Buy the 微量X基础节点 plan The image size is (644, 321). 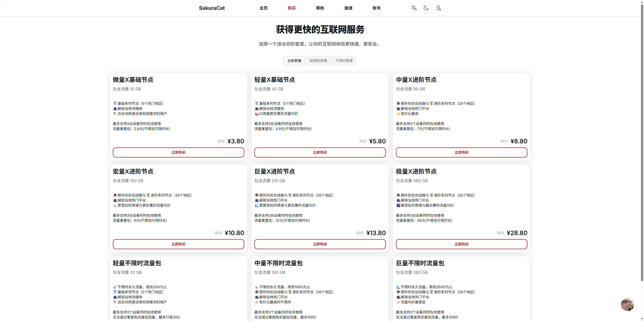tap(178, 152)
